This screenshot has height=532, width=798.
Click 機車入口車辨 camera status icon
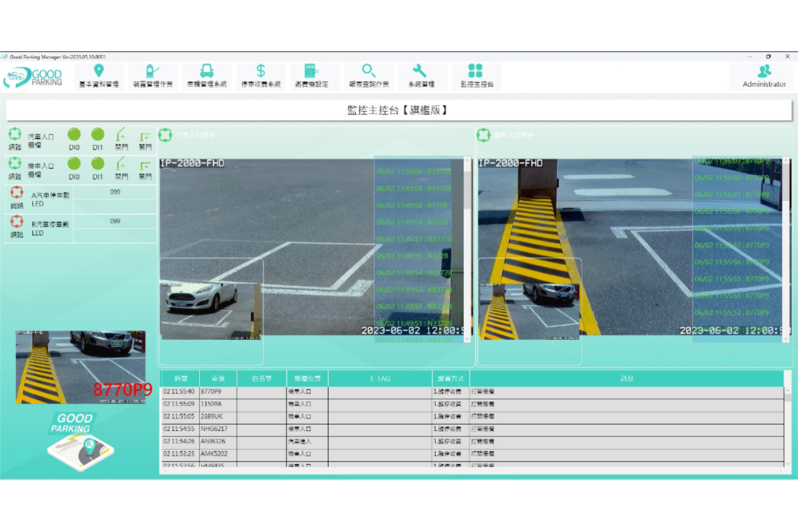484,136
